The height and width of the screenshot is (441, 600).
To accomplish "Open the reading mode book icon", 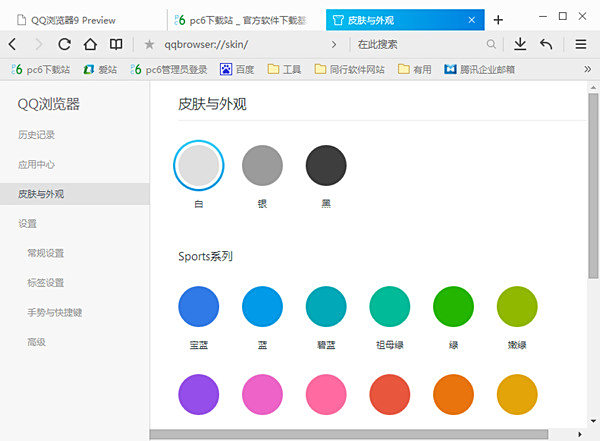I will pyautogui.click(x=116, y=44).
